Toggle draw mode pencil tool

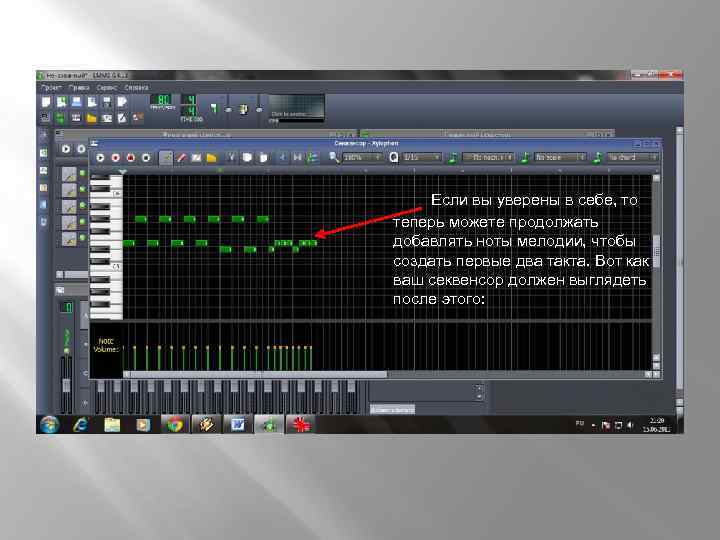[166, 158]
